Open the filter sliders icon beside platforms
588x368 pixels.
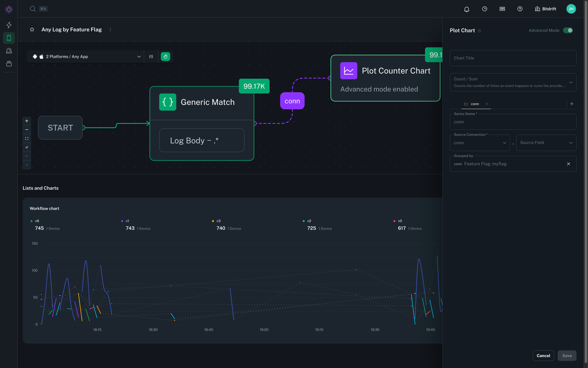click(151, 57)
